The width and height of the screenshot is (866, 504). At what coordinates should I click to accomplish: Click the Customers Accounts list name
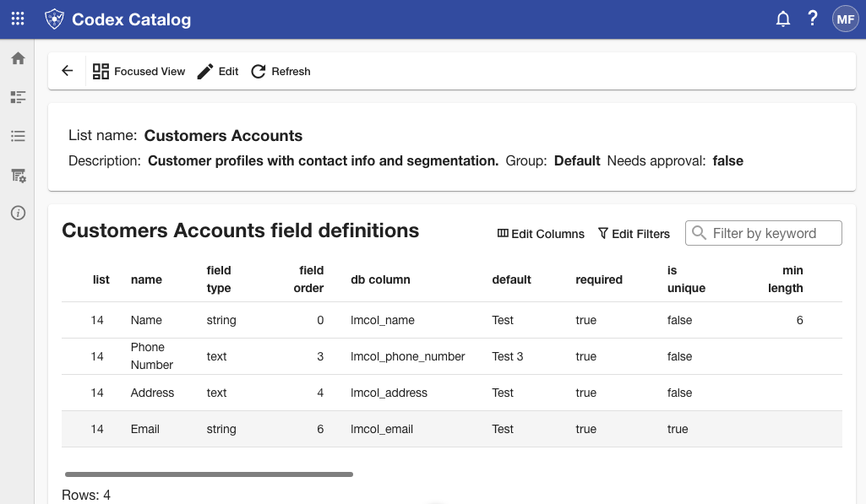pyautogui.click(x=223, y=136)
